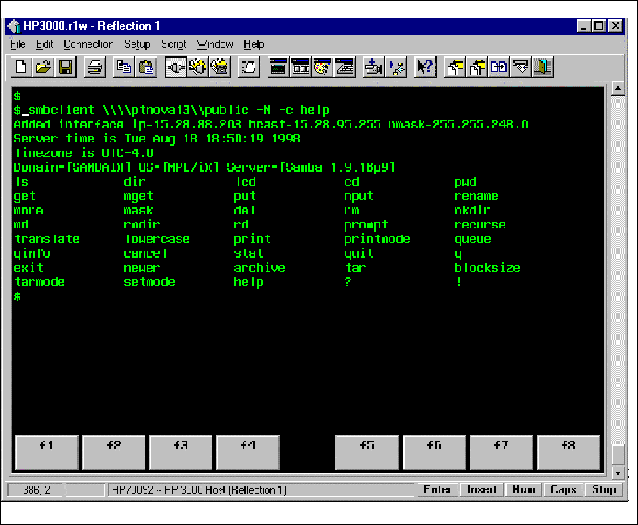Save settings with the floppy disk icon
Image resolution: width=638 pixels, height=525 pixels.
pyautogui.click(x=66, y=67)
